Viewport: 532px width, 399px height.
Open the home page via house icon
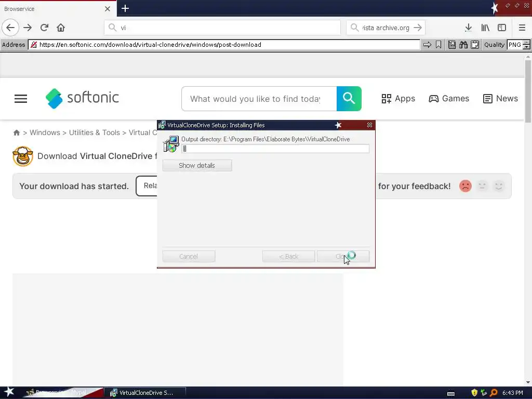tap(61, 28)
